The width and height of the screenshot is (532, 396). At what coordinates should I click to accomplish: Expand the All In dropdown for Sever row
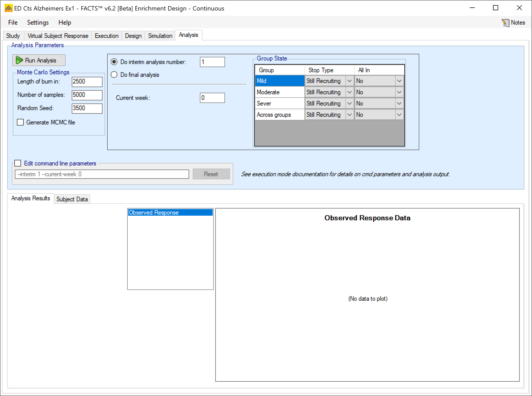(399, 103)
